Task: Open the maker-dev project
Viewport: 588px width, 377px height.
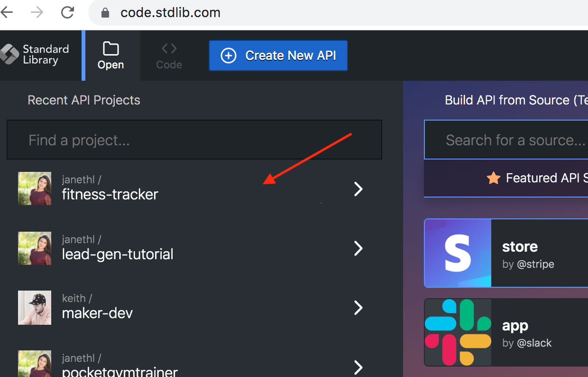Action: (194, 307)
